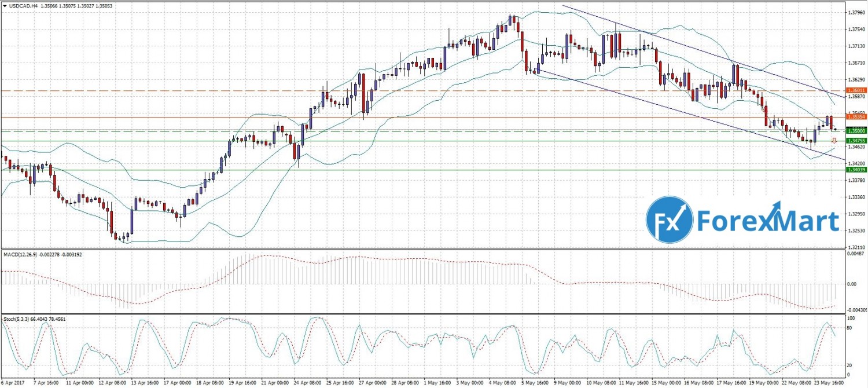Image resolution: width=868 pixels, height=388 pixels.
Task: Click the 0.00 level on MACD scale
Action: tap(851, 284)
